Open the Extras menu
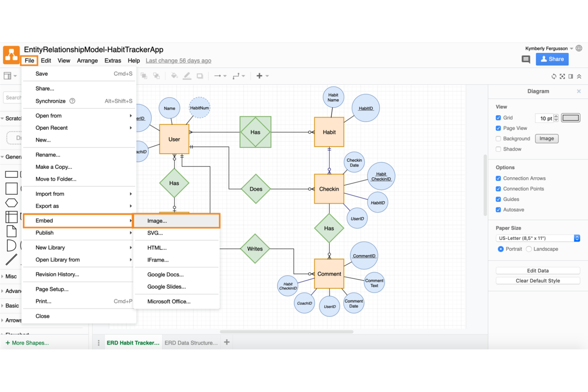Viewport: 588px width, 392px height. [113, 61]
